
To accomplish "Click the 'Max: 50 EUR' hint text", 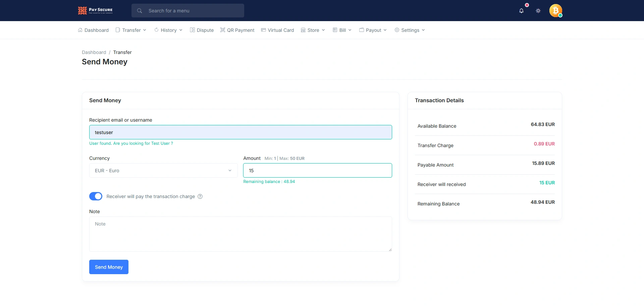I will click(292, 159).
